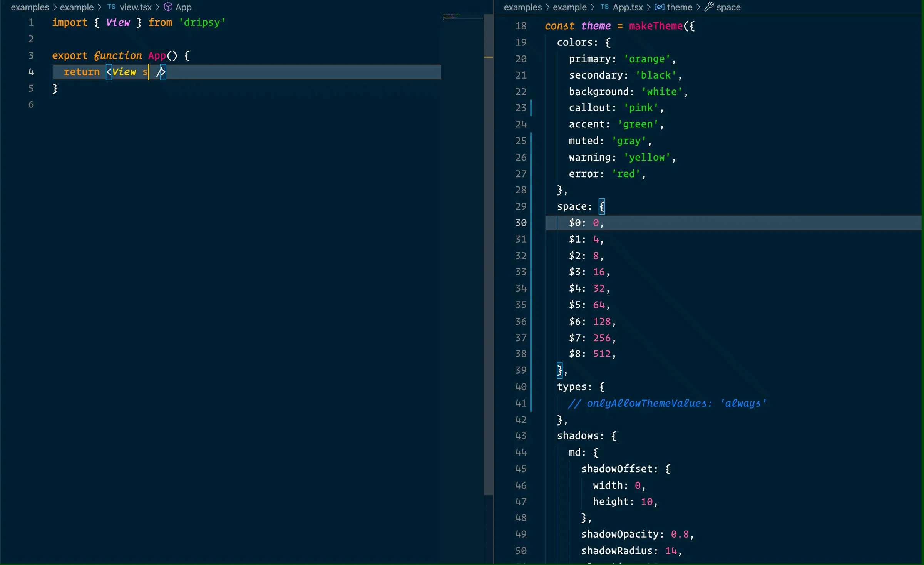
Task: Click the variable icon before theme breadcrumb
Action: point(659,7)
